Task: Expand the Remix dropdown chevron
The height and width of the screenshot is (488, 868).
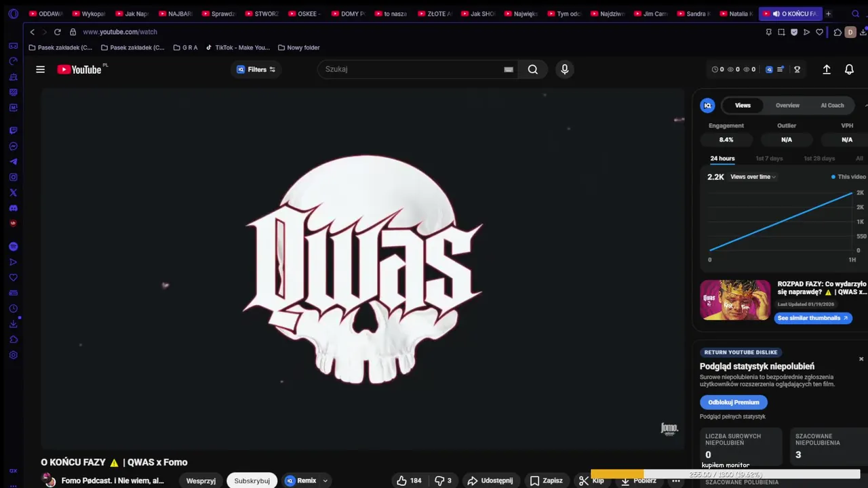Action: (325, 481)
